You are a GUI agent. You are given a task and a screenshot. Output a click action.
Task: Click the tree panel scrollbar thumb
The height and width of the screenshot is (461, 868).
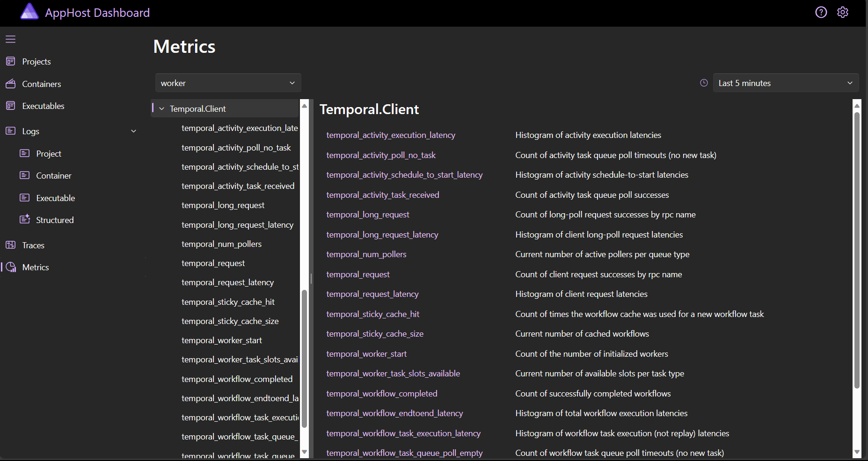click(x=304, y=359)
